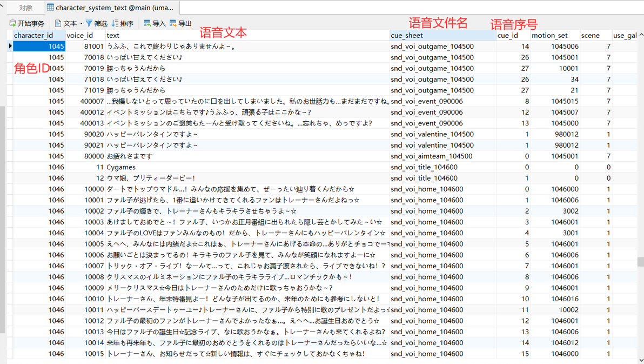Select character_id cell 1046 in row 10012

pos(39,321)
